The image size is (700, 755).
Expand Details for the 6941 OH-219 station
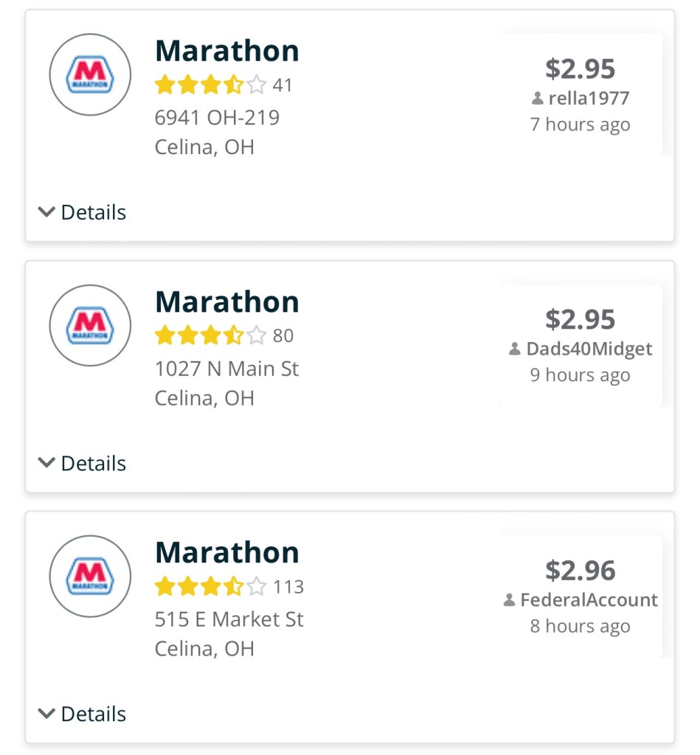(83, 212)
